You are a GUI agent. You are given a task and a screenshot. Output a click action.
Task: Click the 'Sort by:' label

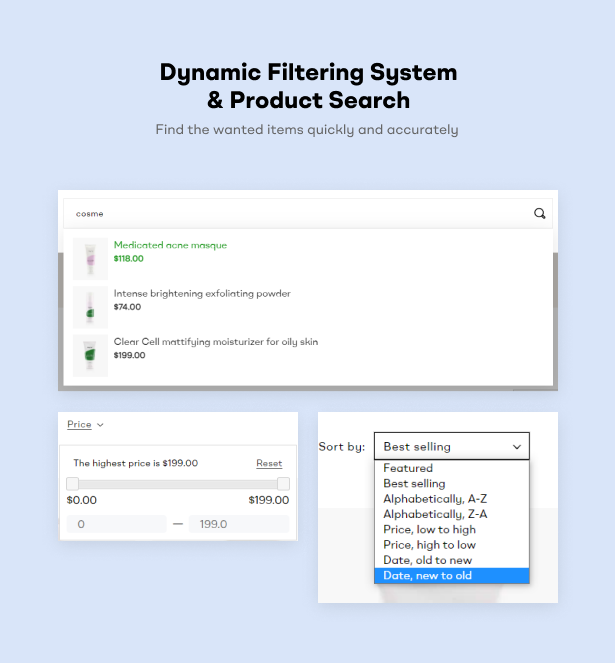[342, 447]
